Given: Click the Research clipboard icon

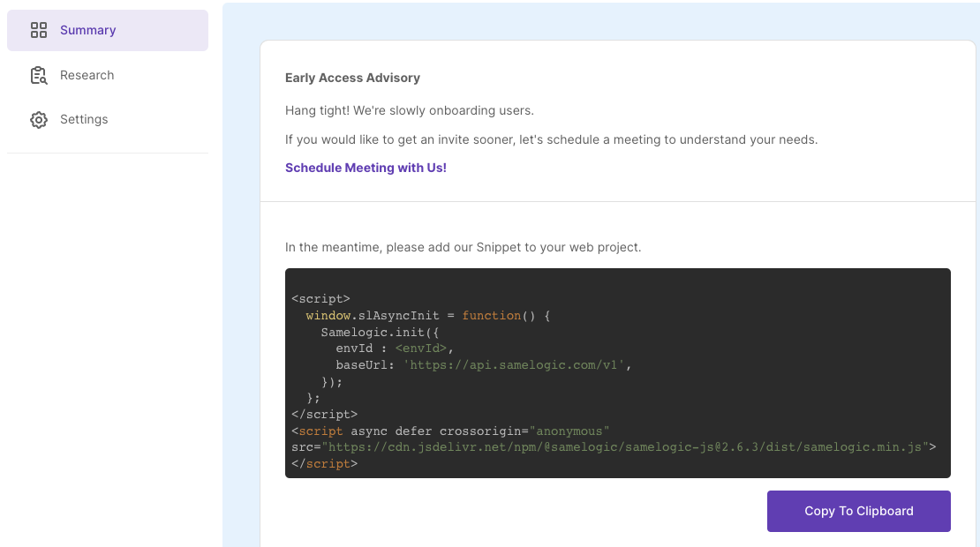Looking at the screenshot, I should click(39, 75).
